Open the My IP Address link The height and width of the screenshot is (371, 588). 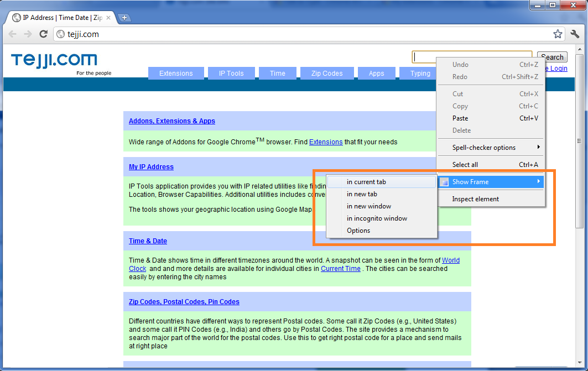coord(151,167)
